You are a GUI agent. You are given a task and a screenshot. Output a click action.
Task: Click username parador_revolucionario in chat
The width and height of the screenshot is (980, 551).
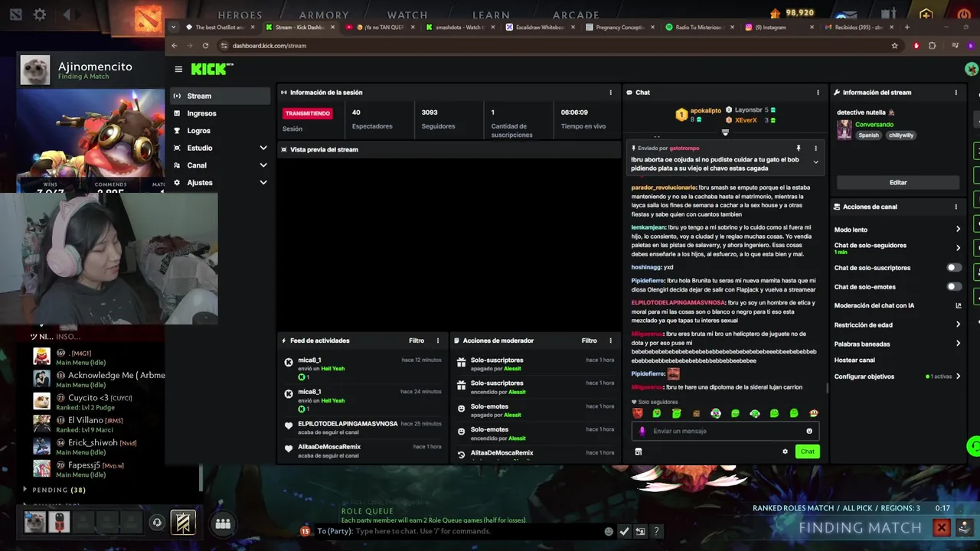pos(664,187)
